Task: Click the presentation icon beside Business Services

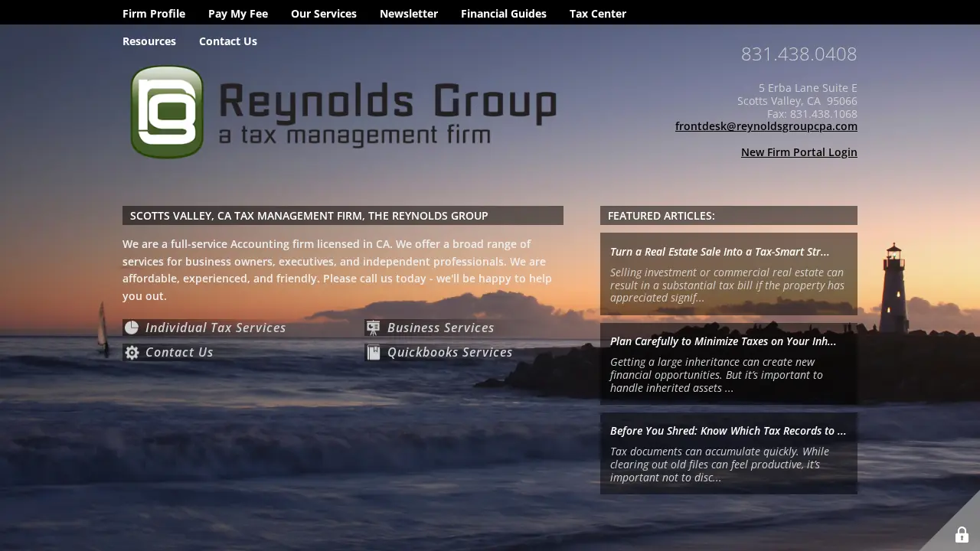Action: tap(373, 328)
